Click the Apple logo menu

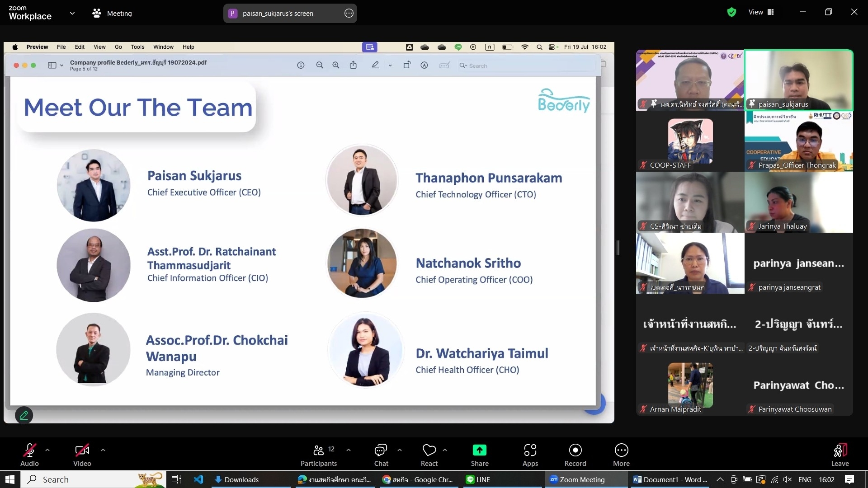15,47
